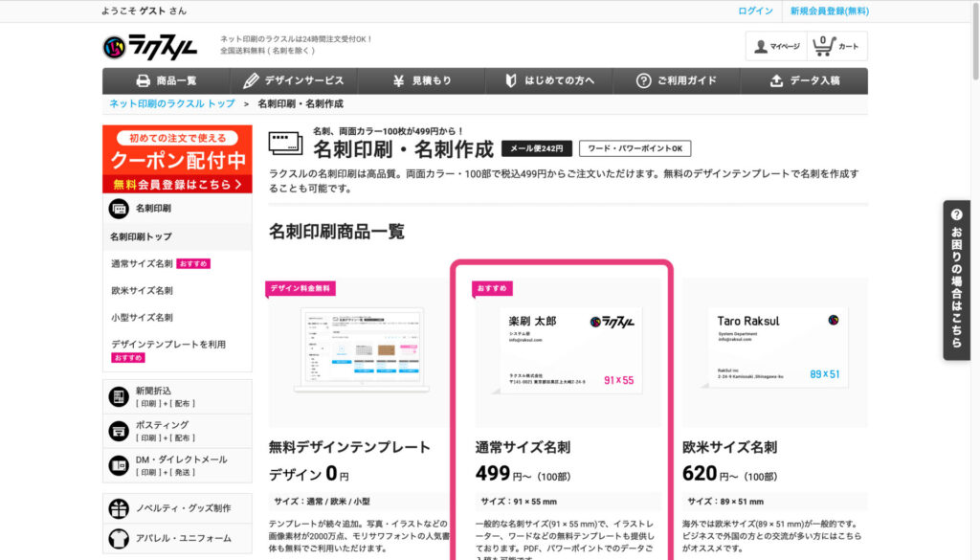Click ワード・パワーポイントOK badge
Image resolution: width=980 pixels, height=560 pixels.
tap(635, 148)
